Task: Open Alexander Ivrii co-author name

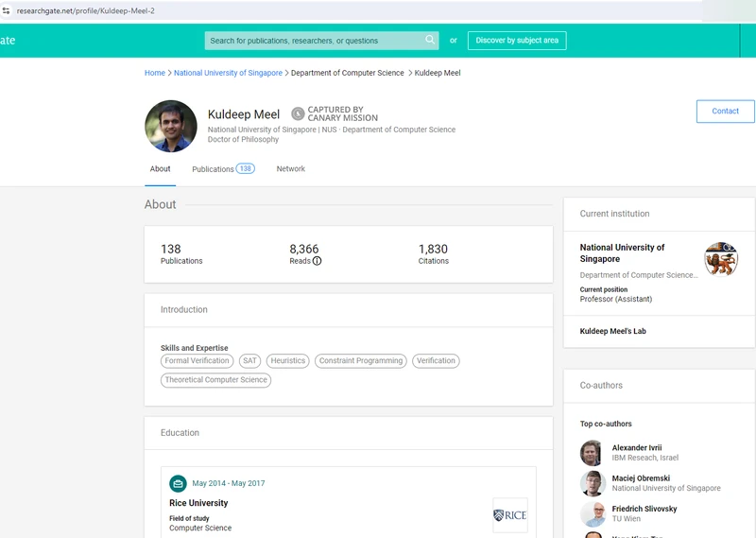Action: click(x=636, y=448)
